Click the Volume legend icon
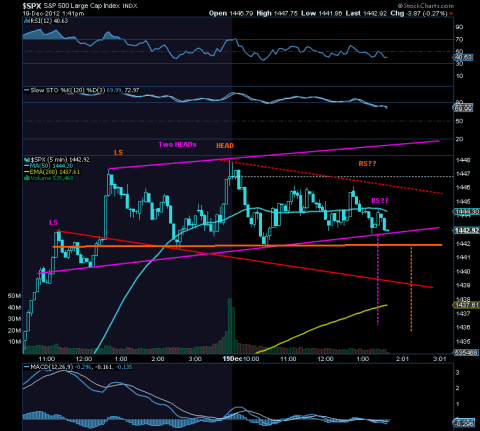Viewport: 480px width, 431px height. tap(27, 178)
